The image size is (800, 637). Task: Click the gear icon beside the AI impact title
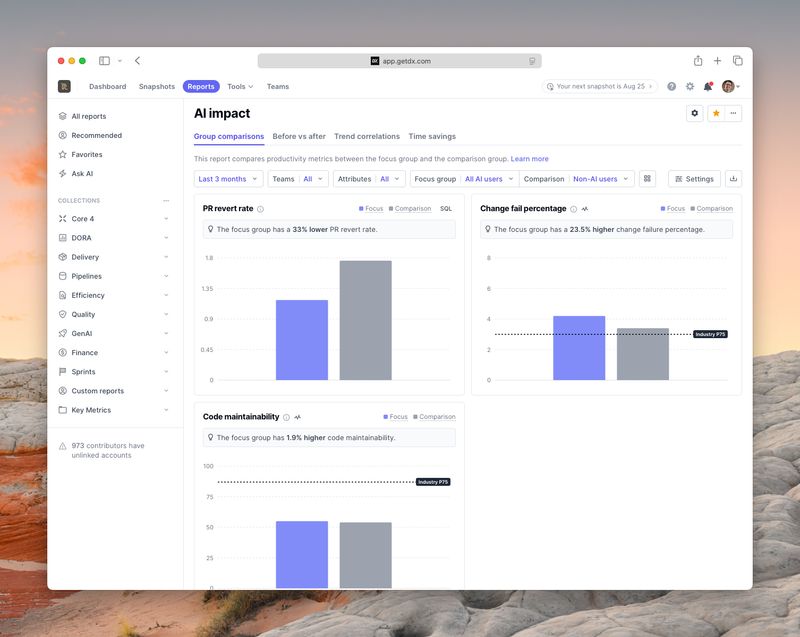click(x=695, y=114)
